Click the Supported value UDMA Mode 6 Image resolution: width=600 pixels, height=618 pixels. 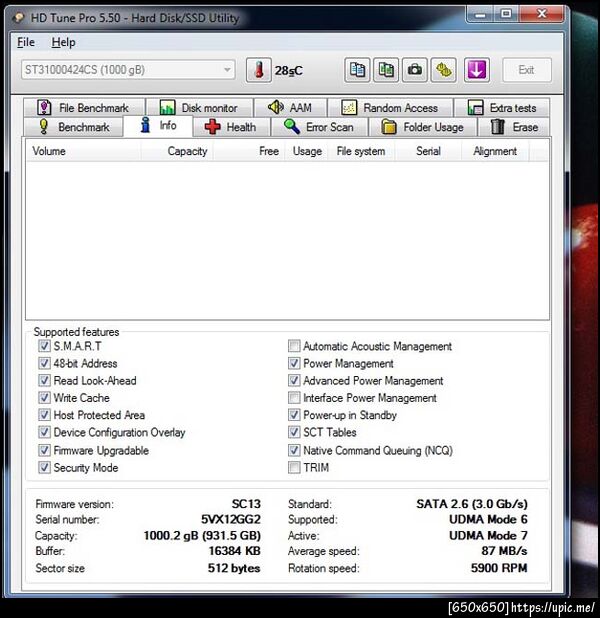coord(488,519)
